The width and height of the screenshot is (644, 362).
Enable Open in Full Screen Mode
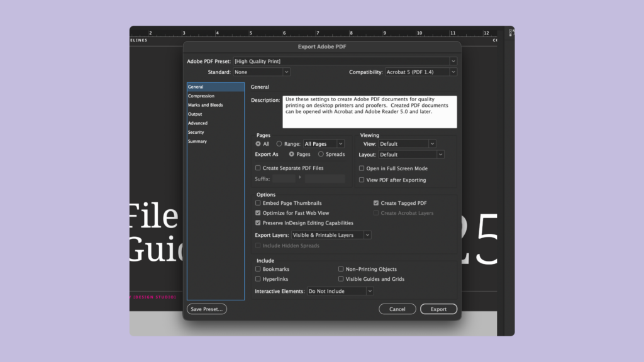[362, 168]
